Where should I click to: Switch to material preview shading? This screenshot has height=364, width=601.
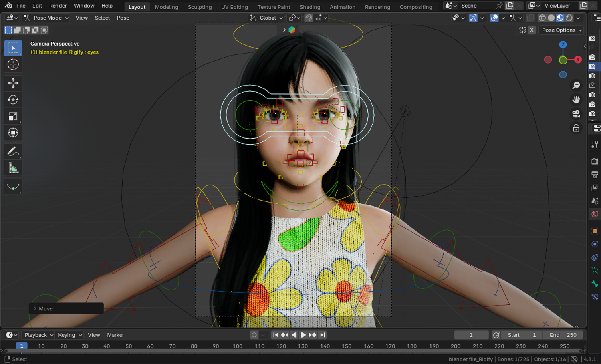tap(560, 18)
